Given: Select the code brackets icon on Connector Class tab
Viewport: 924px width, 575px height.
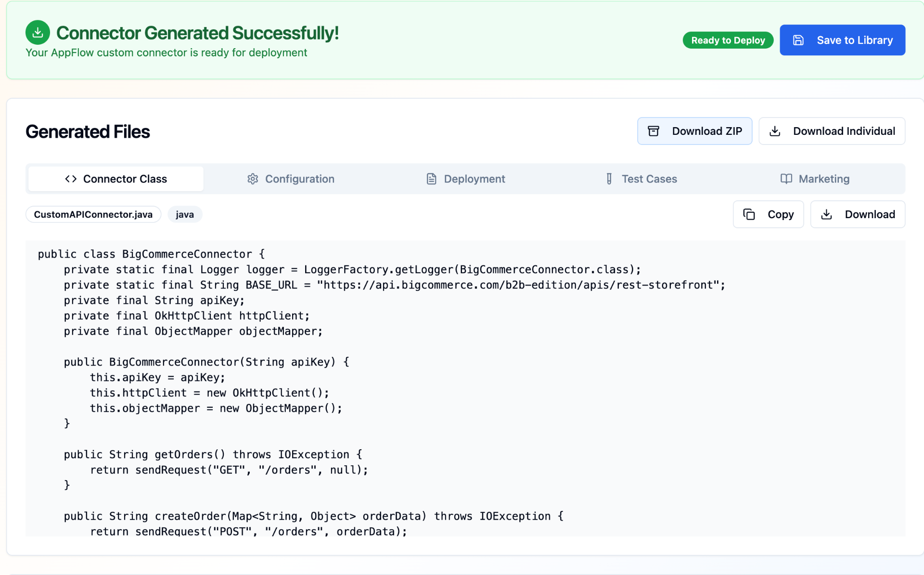Looking at the screenshot, I should pyautogui.click(x=70, y=179).
